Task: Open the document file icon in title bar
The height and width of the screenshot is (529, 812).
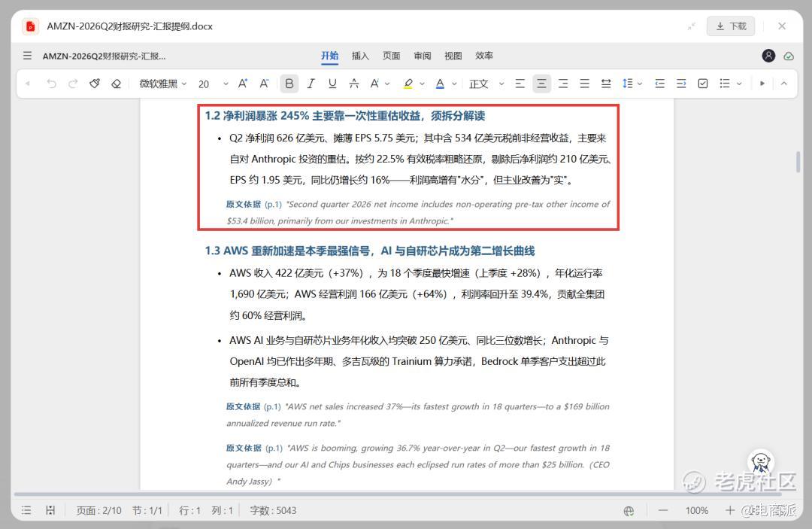Action: 31,26
